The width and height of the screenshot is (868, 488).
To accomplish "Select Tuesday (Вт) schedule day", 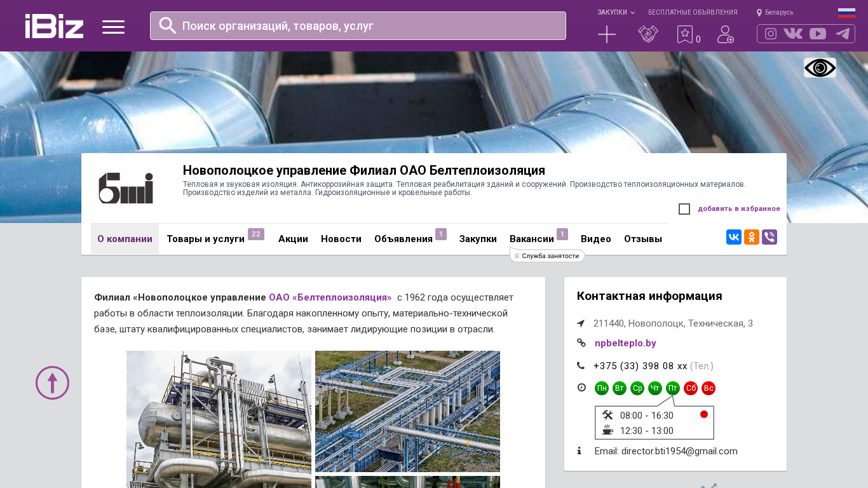I will pos(620,388).
